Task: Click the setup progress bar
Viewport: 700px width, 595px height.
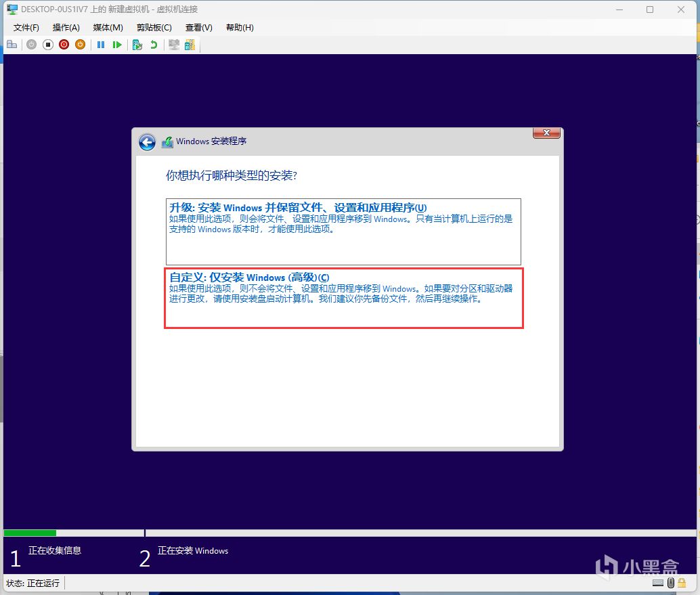Action: coord(349,533)
